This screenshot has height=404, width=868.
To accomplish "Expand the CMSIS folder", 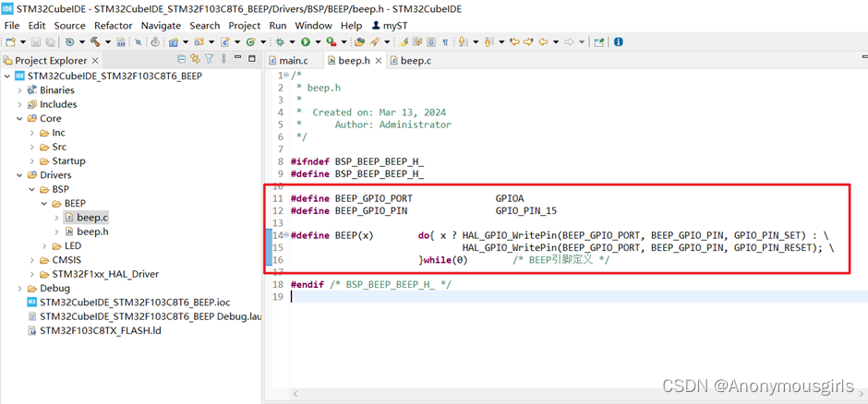I will pos(32,260).
